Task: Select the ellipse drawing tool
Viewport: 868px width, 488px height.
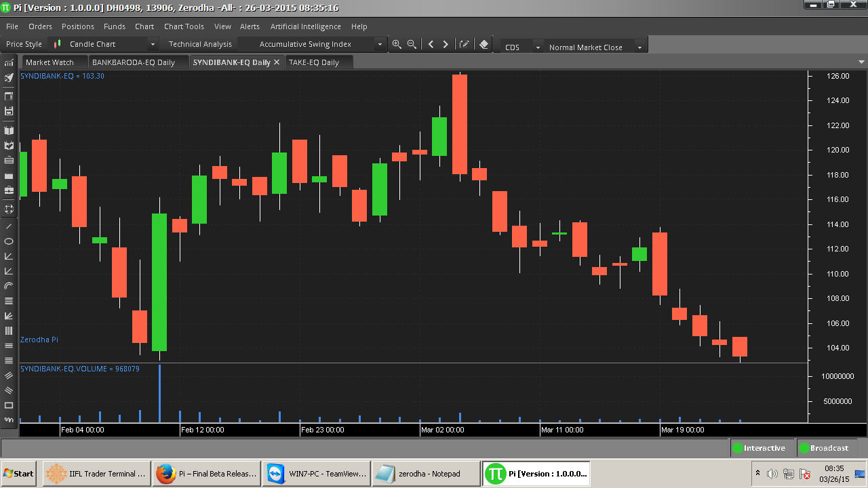Action: (9, 241)
